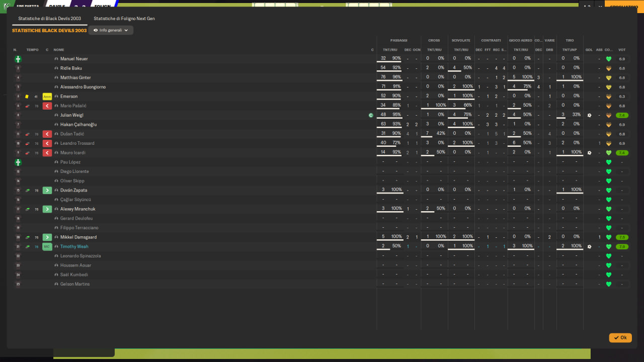Click Emerson's yellow card icon
Screen dimensions: 644x362
click(27, 97)
